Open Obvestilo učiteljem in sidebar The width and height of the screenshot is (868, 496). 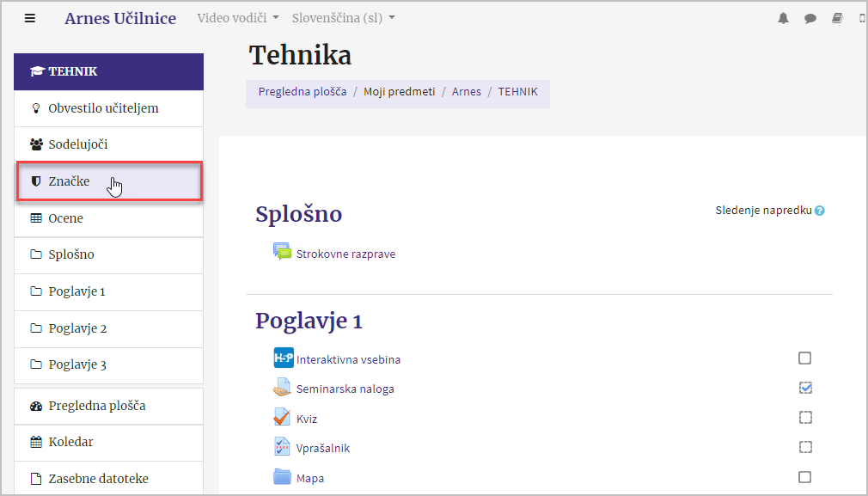[x=108, y=108]
